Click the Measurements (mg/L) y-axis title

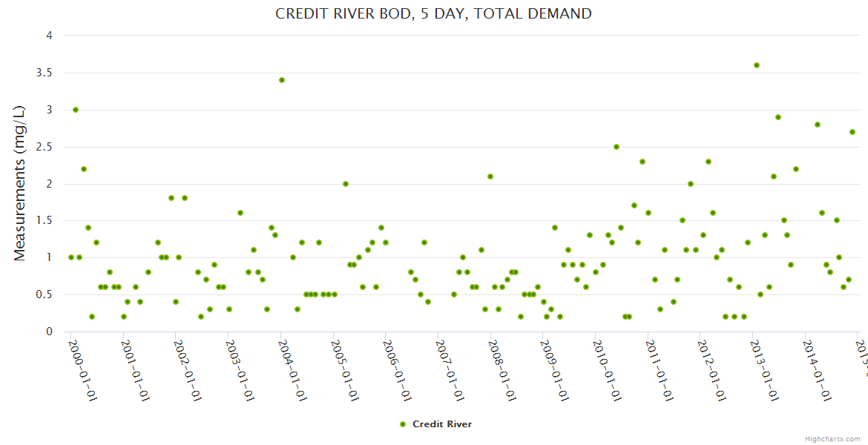tap(20, 182)
